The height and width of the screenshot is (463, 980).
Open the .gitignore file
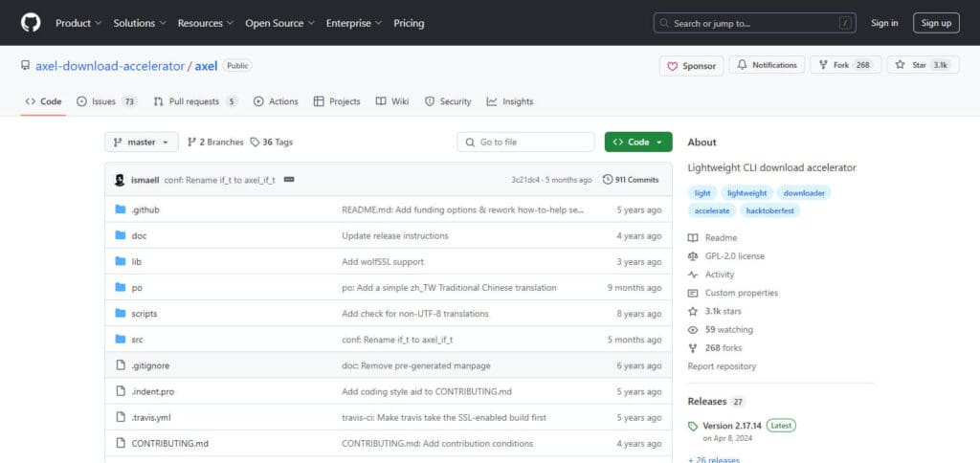[150, 366]
